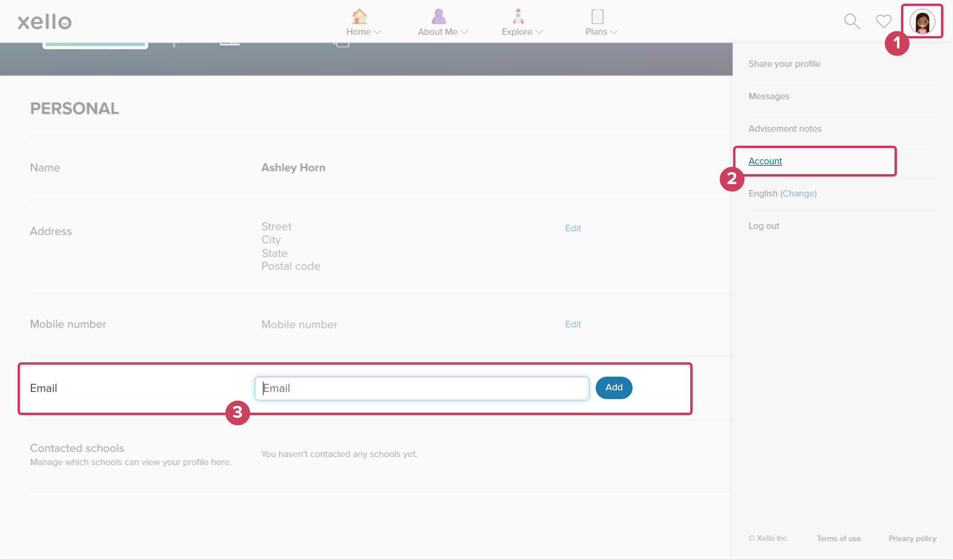
Task: Click the Home house icon
Action: click(x=359, y=16)
